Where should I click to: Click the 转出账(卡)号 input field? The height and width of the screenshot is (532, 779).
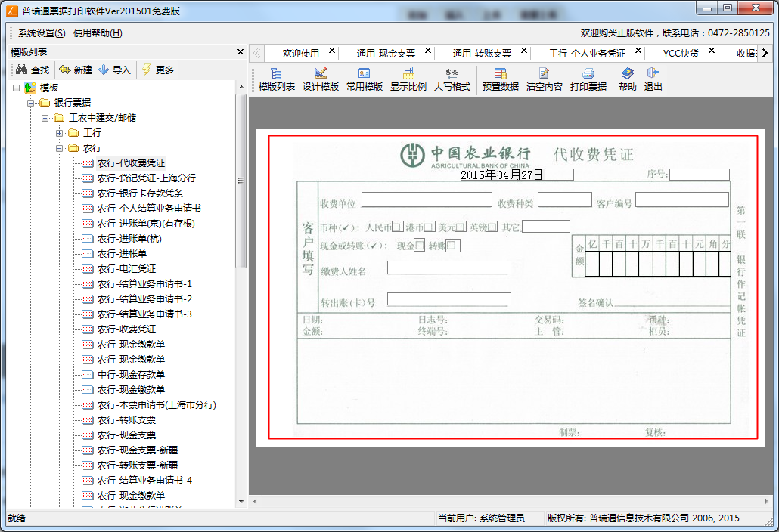[449, 298]
